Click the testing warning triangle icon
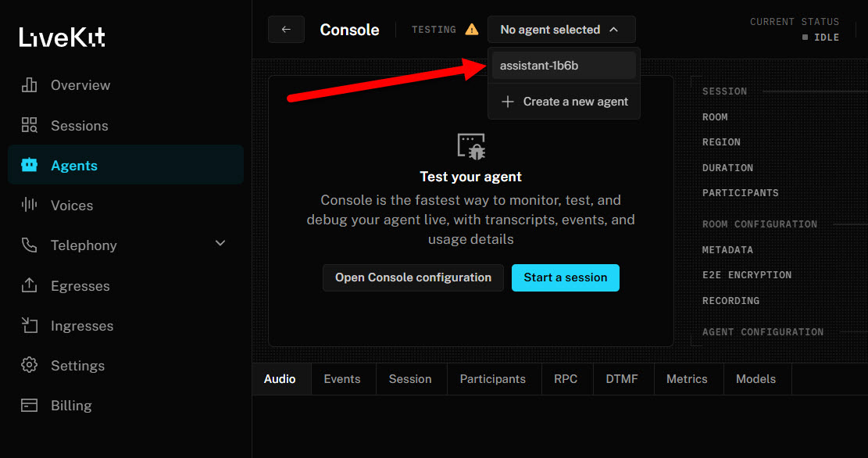Screen dimensions: 868x458 click(x=472, y=30)
